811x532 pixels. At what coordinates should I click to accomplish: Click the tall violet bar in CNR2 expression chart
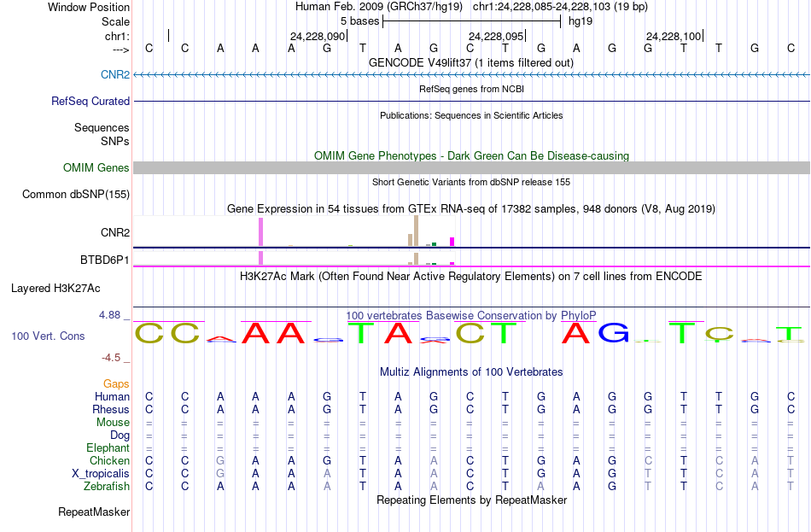point(260,232)
